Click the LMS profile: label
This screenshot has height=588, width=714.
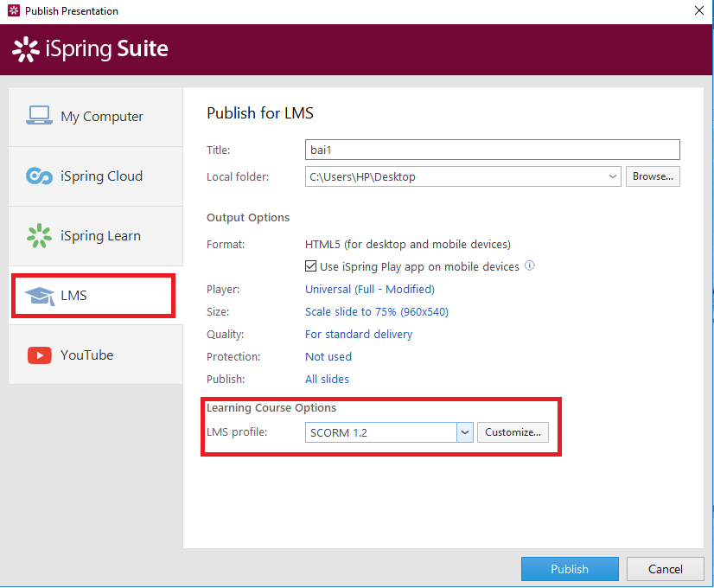(x=237, y=431)
